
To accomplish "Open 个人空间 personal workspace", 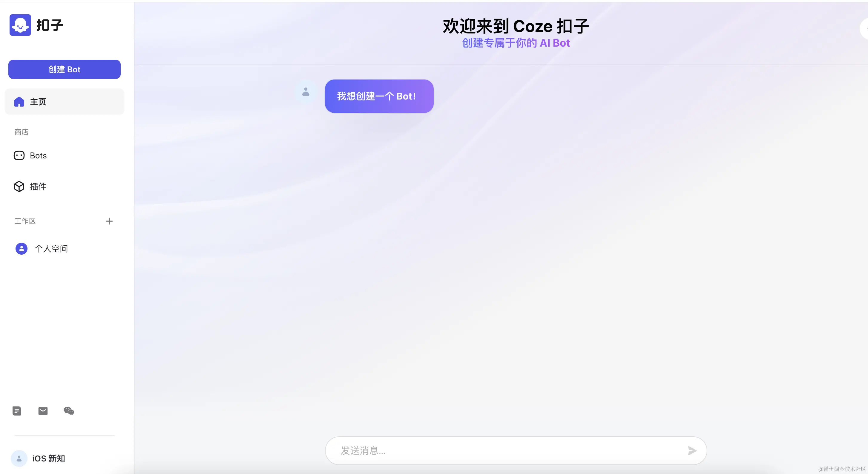I will [x=51, y=249].
